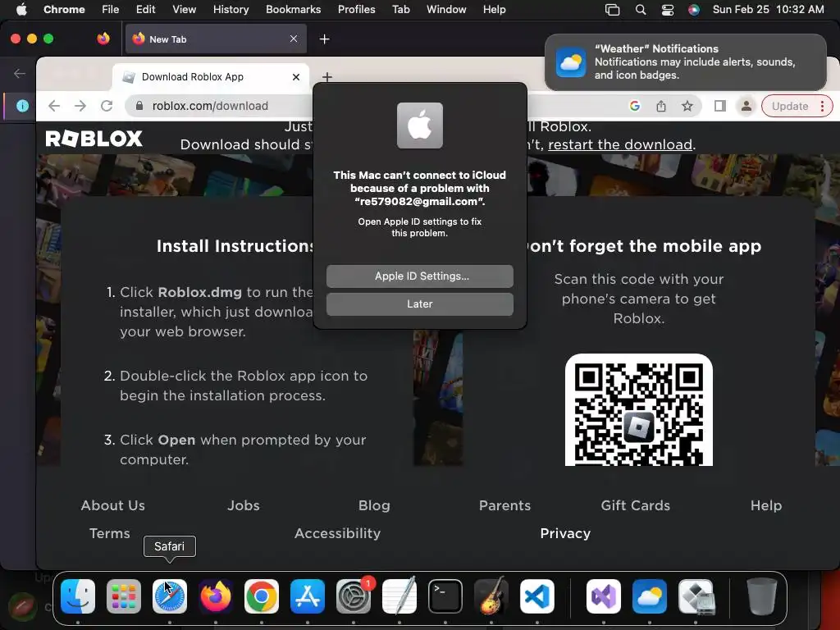
Task: Open the File menu
Action: 111,10
